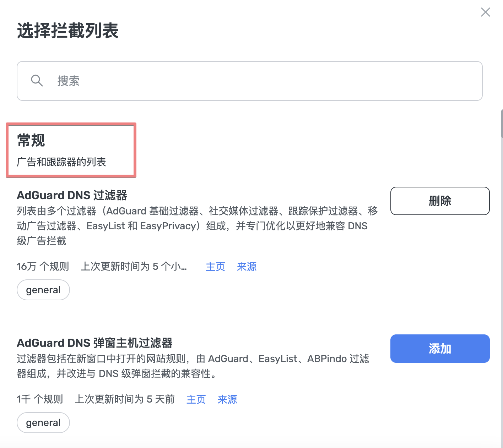Close the blocklist selection dialog
This screenshot has height=448, width=503.
[485, 12]
